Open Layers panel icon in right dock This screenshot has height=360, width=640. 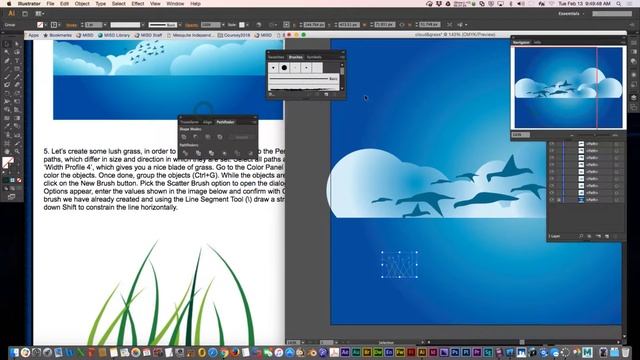pyautogui.click(x=633, y=97)
